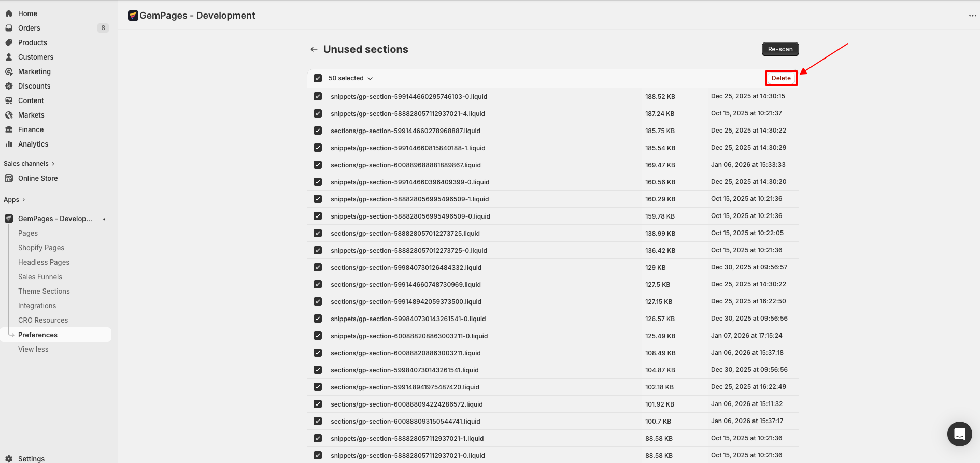980x463 pixels.
Task: Click the pin dot beside GemPages app
Action: click(104, 219)
